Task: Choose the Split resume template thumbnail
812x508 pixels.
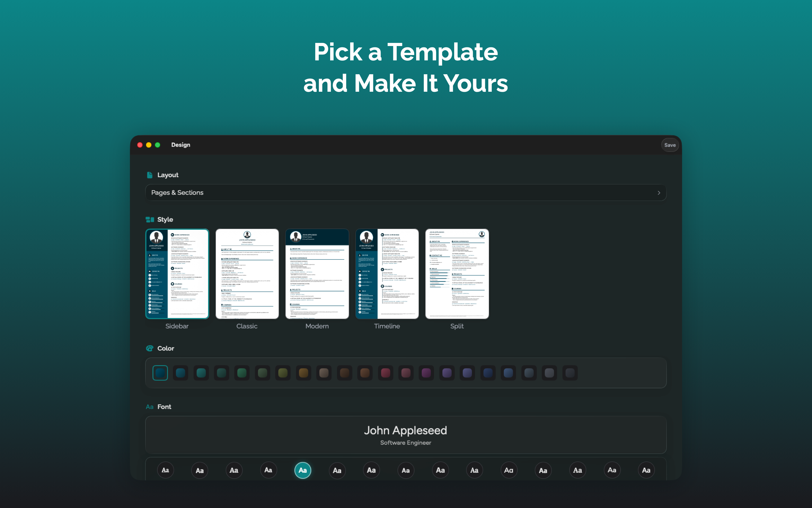Action: (457, 274)
